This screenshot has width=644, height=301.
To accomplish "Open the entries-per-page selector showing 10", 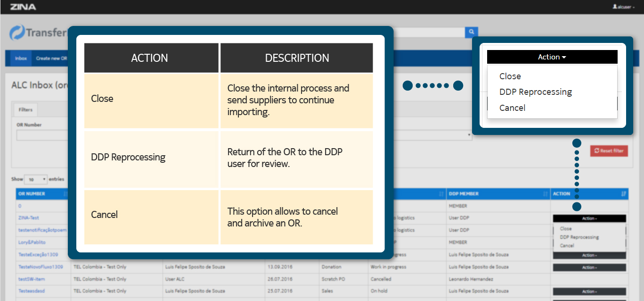I will (x=36, y=180).
